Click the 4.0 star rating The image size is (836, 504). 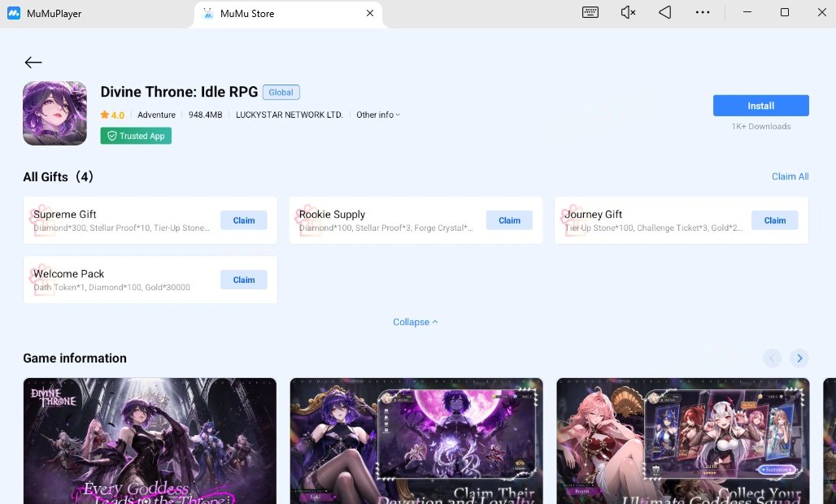click(112, 115)
